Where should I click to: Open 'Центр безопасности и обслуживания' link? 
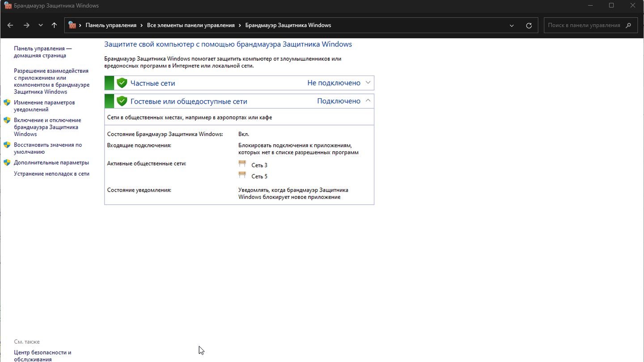(42, 356)
